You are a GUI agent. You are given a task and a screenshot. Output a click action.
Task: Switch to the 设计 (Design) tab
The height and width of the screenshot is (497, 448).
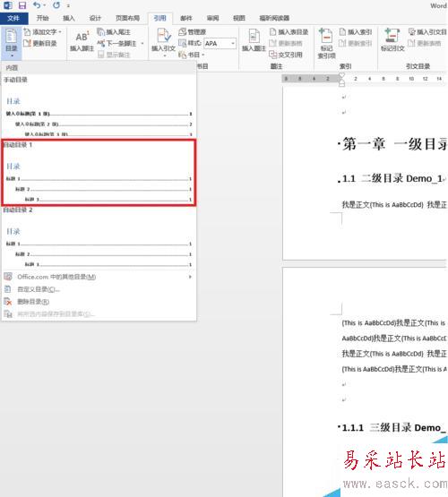(x=95, y=18)
